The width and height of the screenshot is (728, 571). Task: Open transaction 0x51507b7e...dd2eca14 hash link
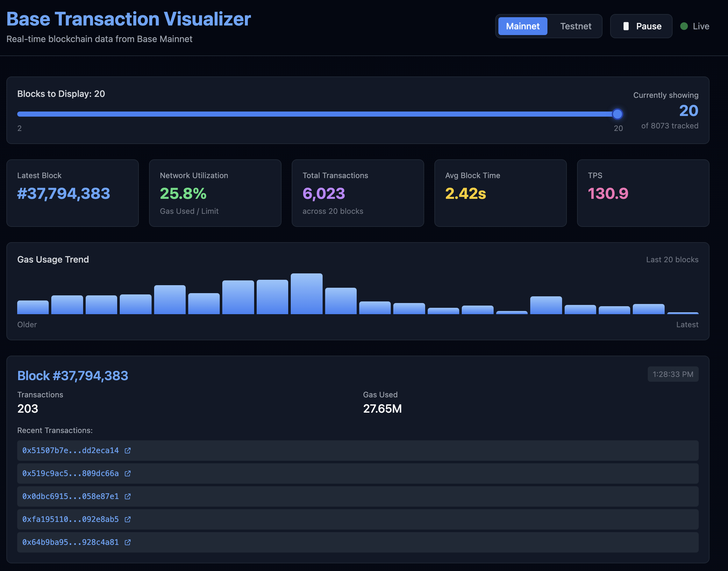click(70, 451)
